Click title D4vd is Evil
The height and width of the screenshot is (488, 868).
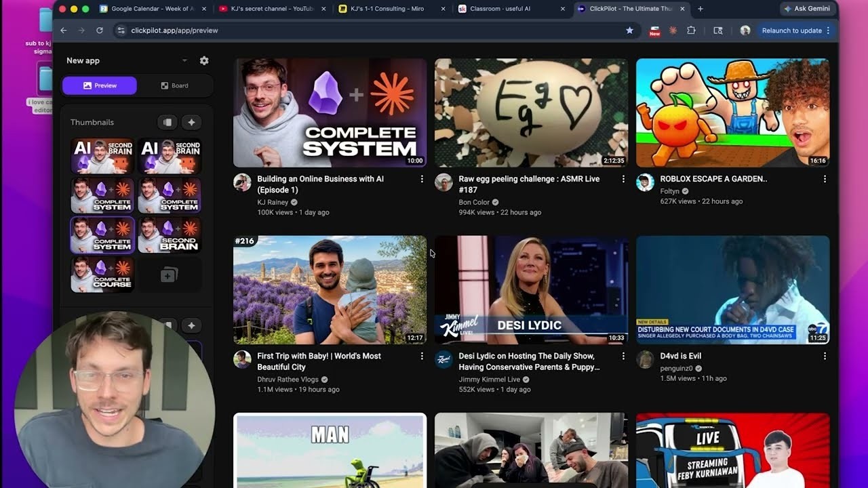click(680, 356)
